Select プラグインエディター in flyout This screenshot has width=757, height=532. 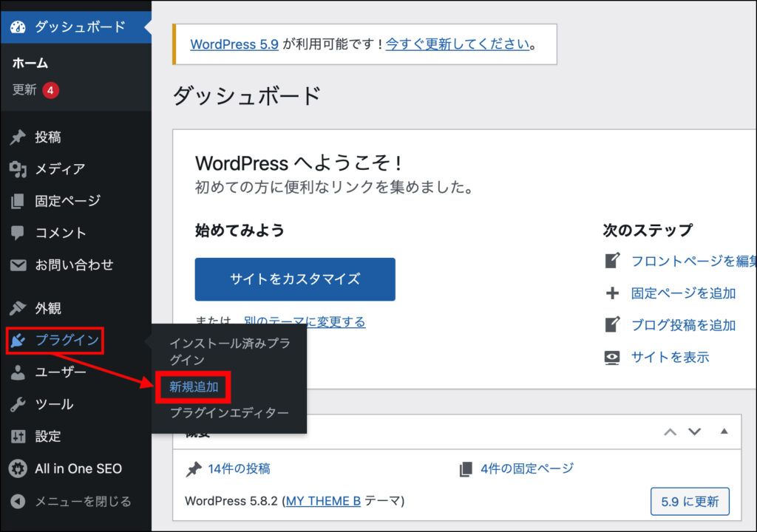coord(229,413)
